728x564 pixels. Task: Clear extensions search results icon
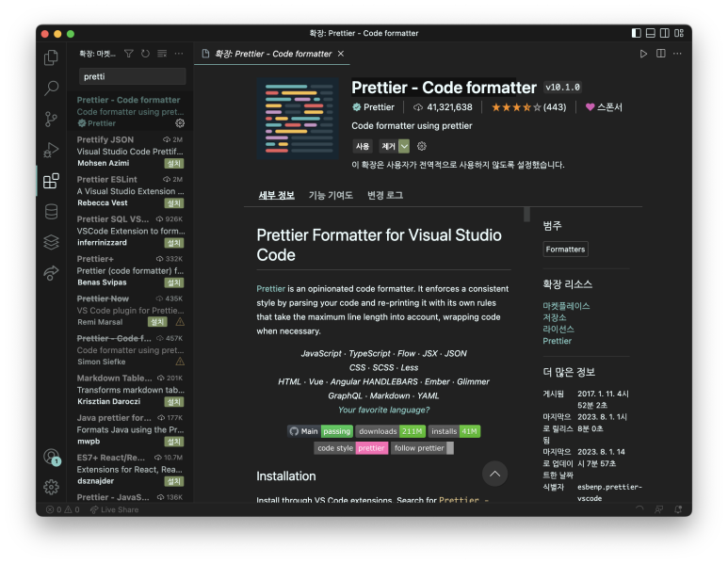(162, 54)
